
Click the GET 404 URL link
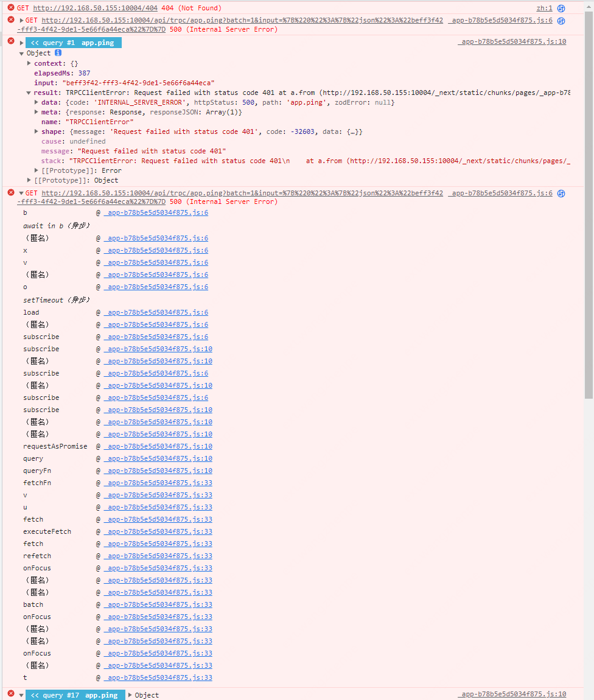pos(64,8)
